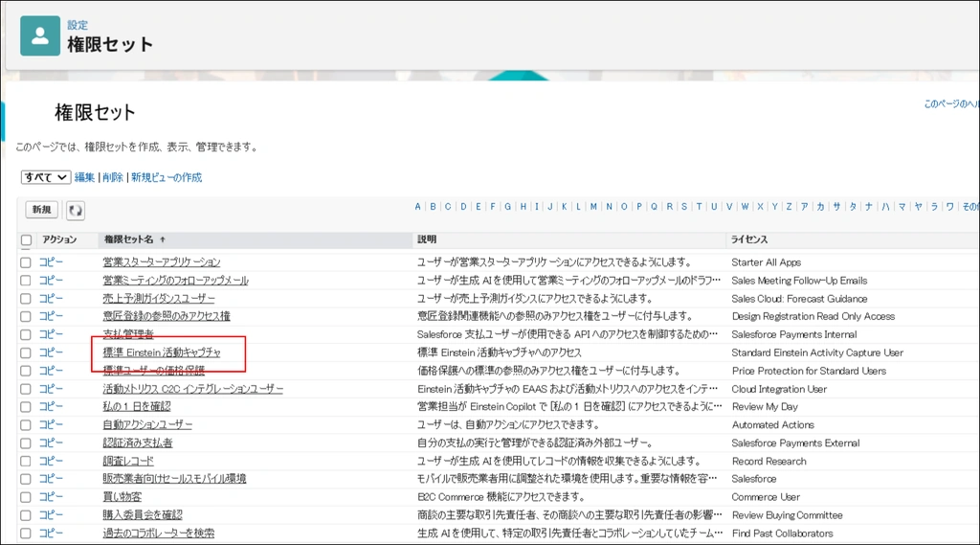Filter list by letter M

(x=593, y=206)
